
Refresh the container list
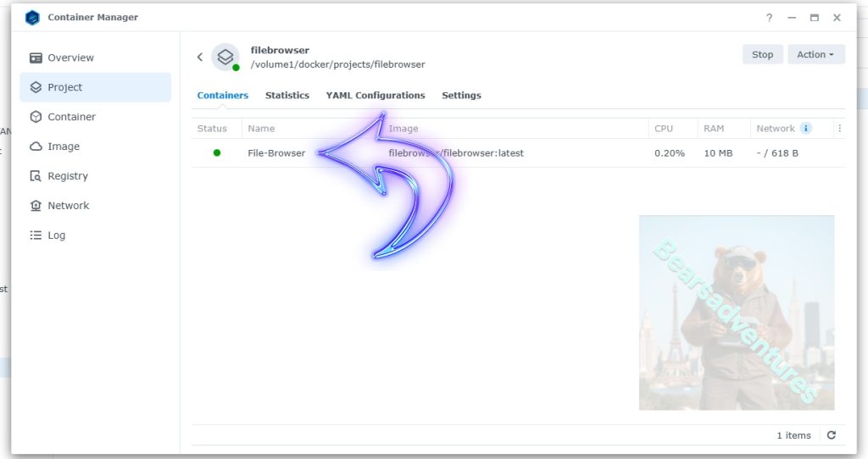click(x=831, y=435)
